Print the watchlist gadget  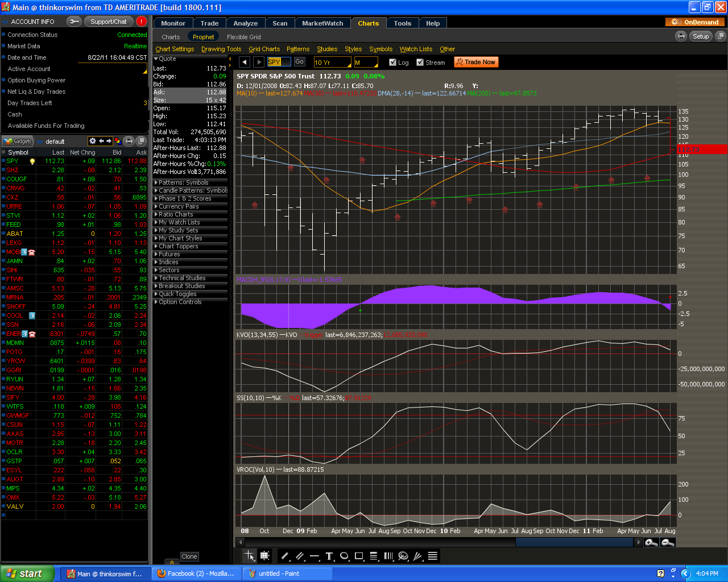tap(129, 141)
